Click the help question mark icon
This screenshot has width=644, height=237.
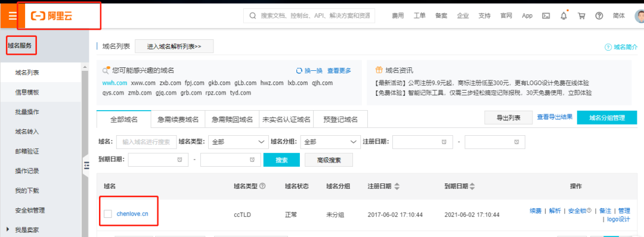599,16
